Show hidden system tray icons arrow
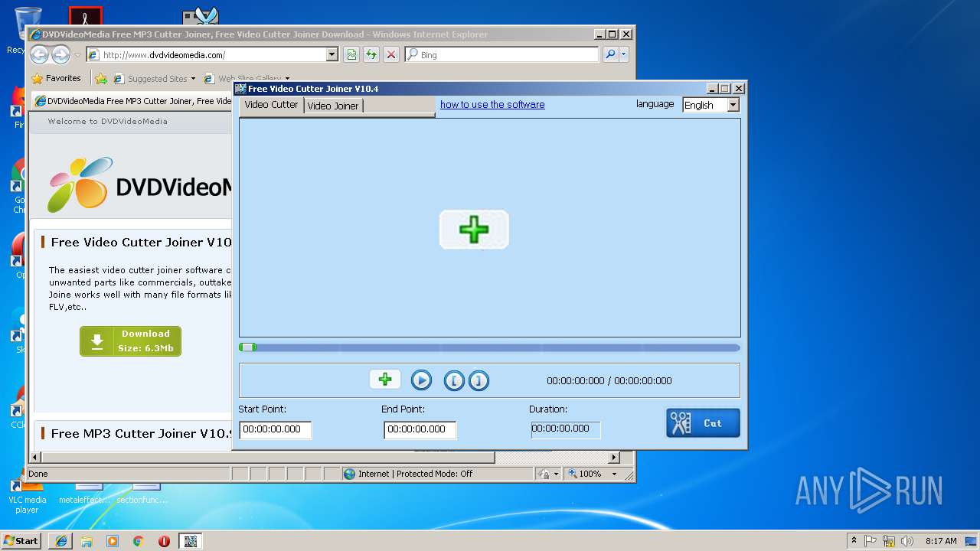This screenshot has height=551, width=980. 854,540
